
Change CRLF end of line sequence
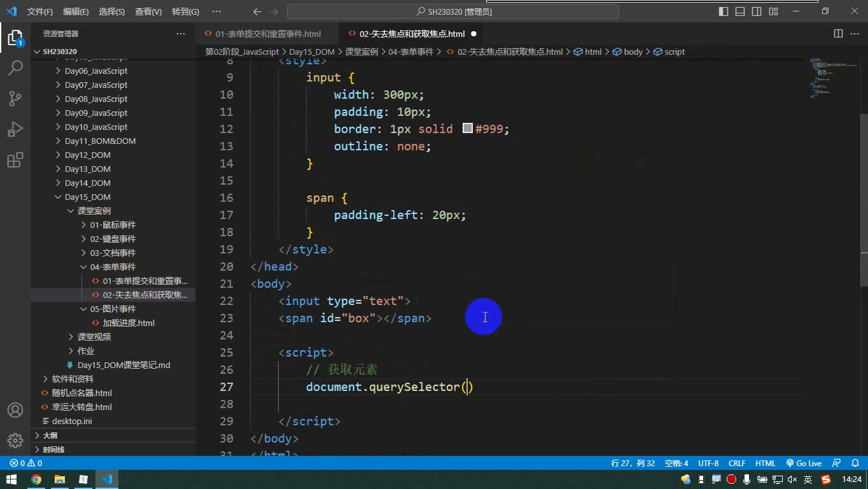tap(737, 464)
